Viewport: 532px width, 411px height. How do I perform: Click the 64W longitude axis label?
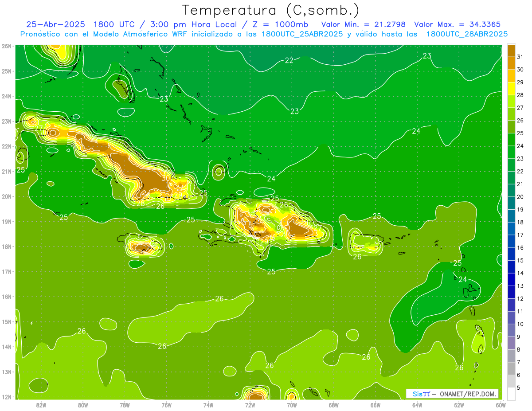coord(417,405)
